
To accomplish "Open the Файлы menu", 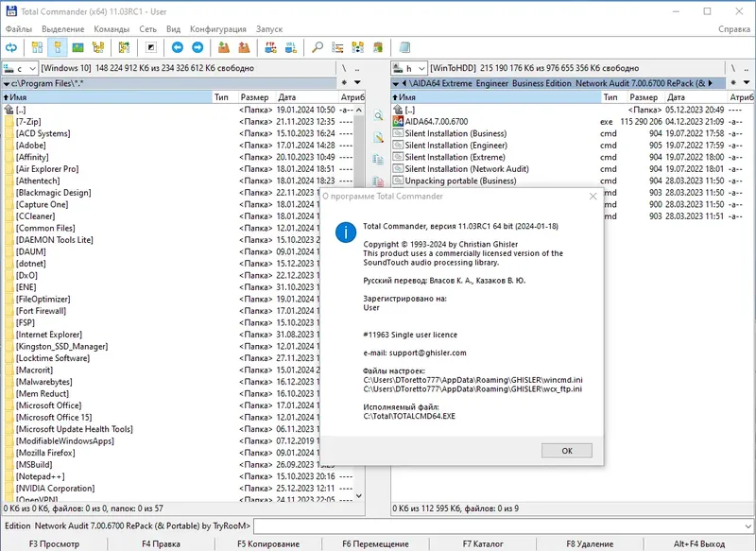I will [18, 29].
